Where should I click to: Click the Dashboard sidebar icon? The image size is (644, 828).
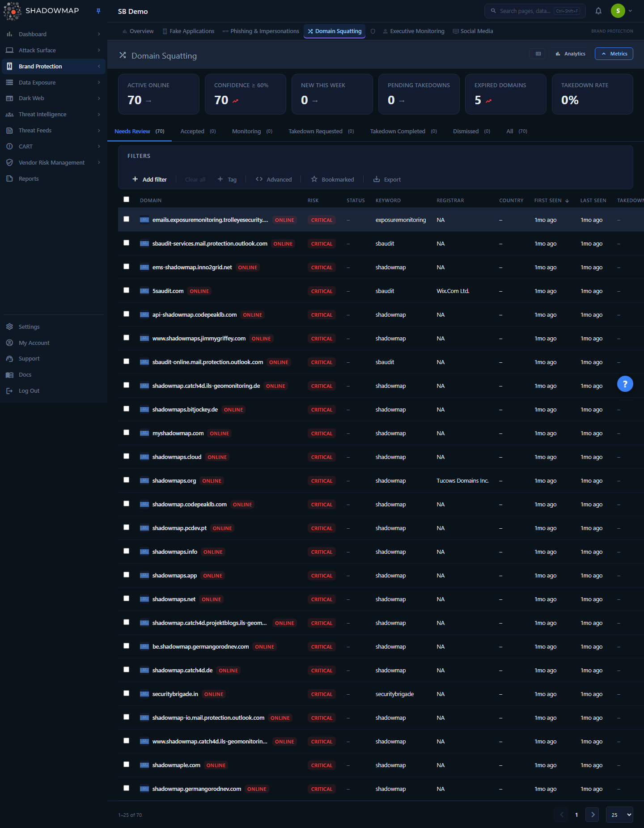coord(9,34)
